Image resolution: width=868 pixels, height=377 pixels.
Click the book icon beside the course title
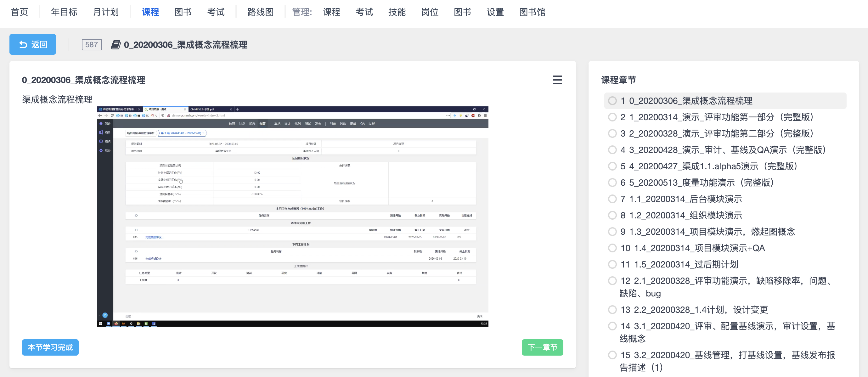coord(116,44)
